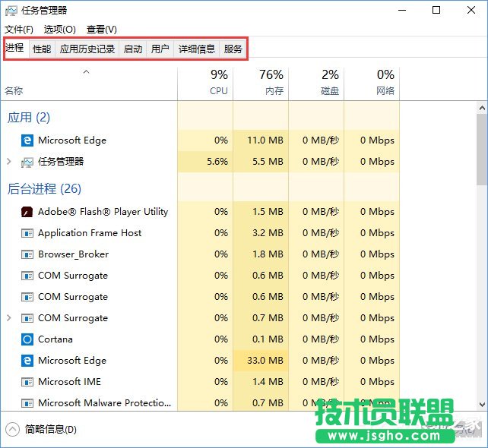
Task: Switch to the 用户 tab
Action: point(160,49)
